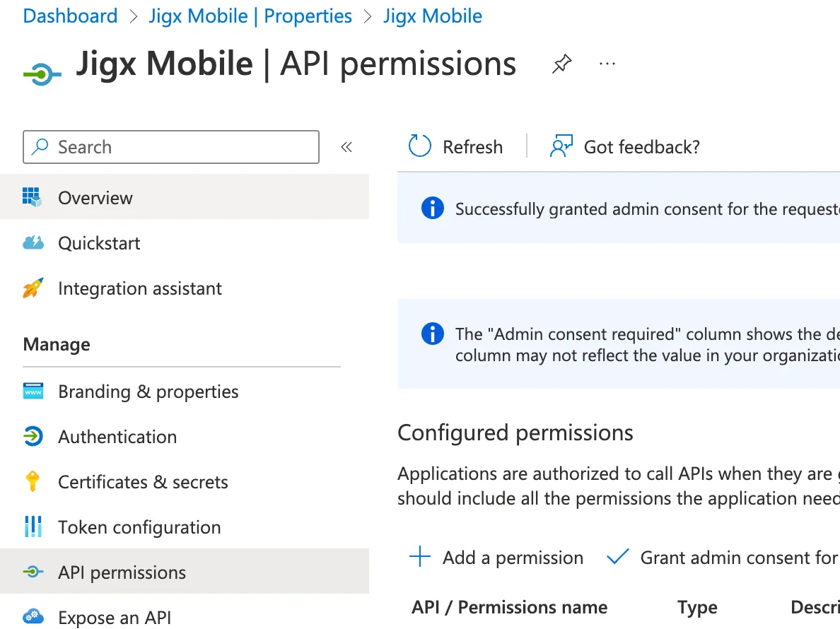This screenshot has width=840, height=629.
Task: Click the successfully granted admin consent message
Action: click(x=647, y=208)
